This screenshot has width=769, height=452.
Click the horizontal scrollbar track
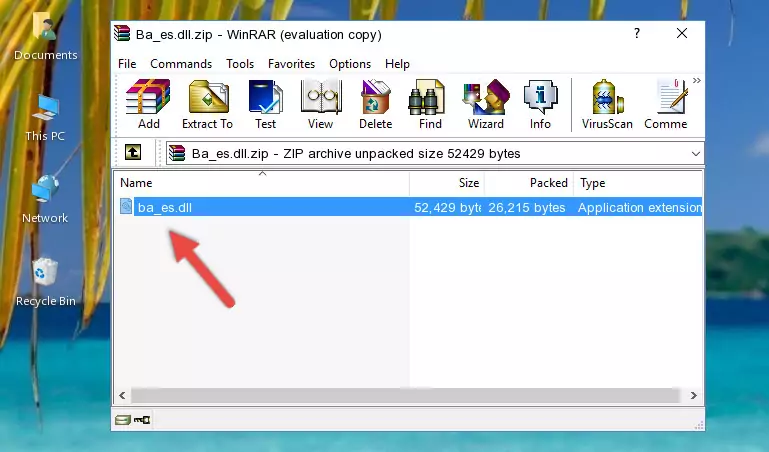405,395
